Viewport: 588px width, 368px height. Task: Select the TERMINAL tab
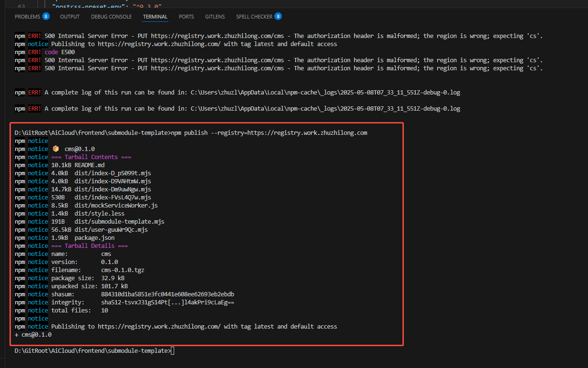tap(155, 17)
